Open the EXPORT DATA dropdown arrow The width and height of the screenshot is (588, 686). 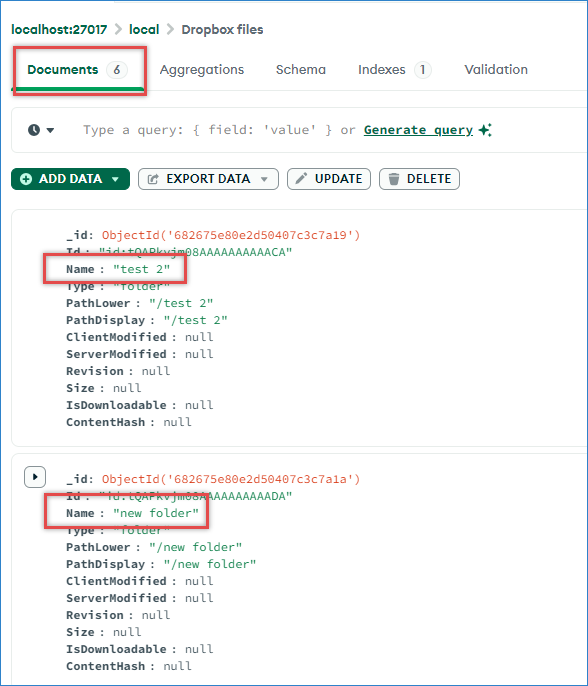pos(264,179)
